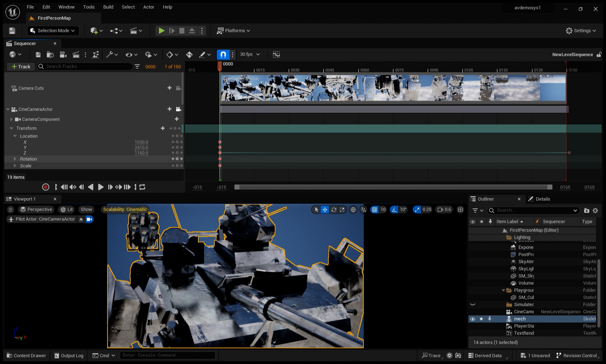
Task: Open the add content quick menu icon
Action: 96,31
